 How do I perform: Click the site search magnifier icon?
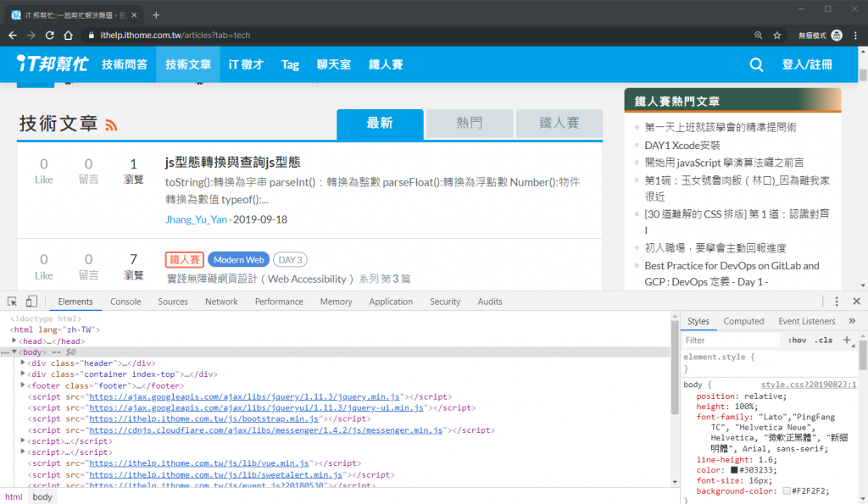(x=756, y=64)
